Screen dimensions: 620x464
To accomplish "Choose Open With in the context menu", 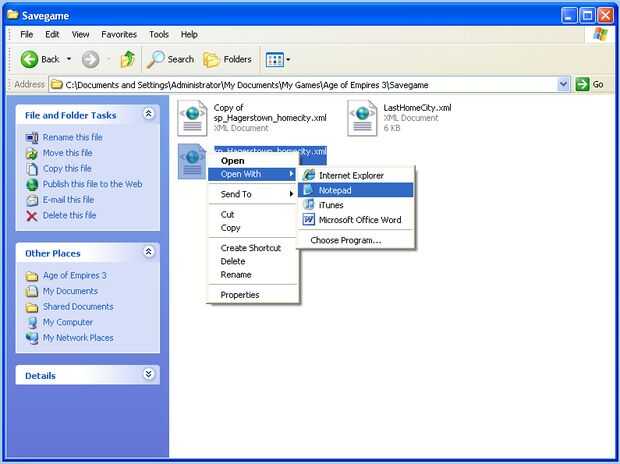I will 252,174.
